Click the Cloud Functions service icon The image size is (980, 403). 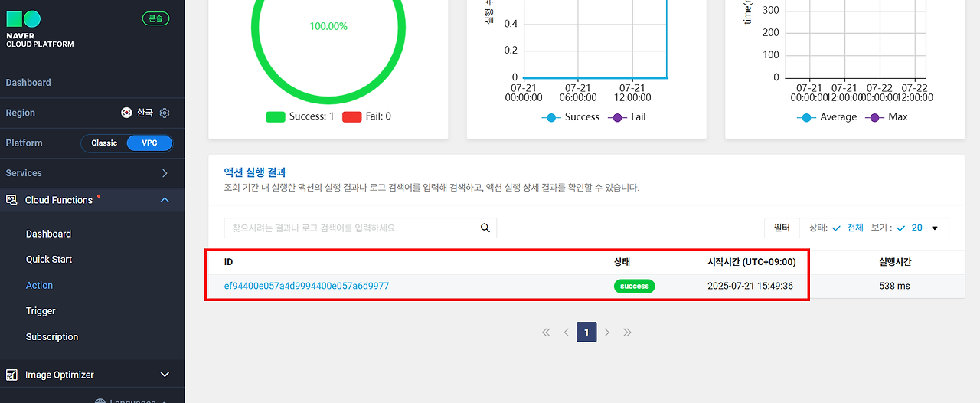click(11, 200)
